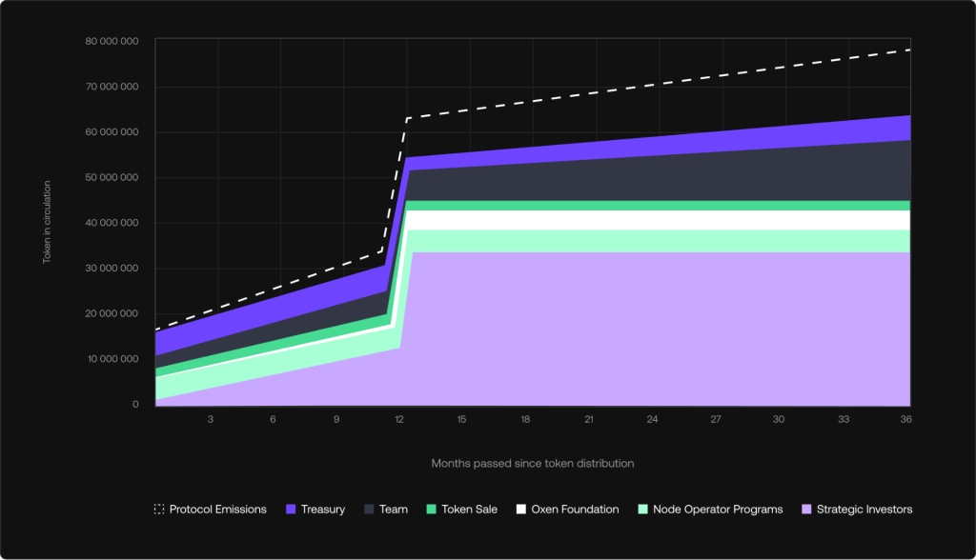This screenshot has width=976, height=560.
Task: Toggle the Strategic Investors legend text
Action: tap(864, 510)
